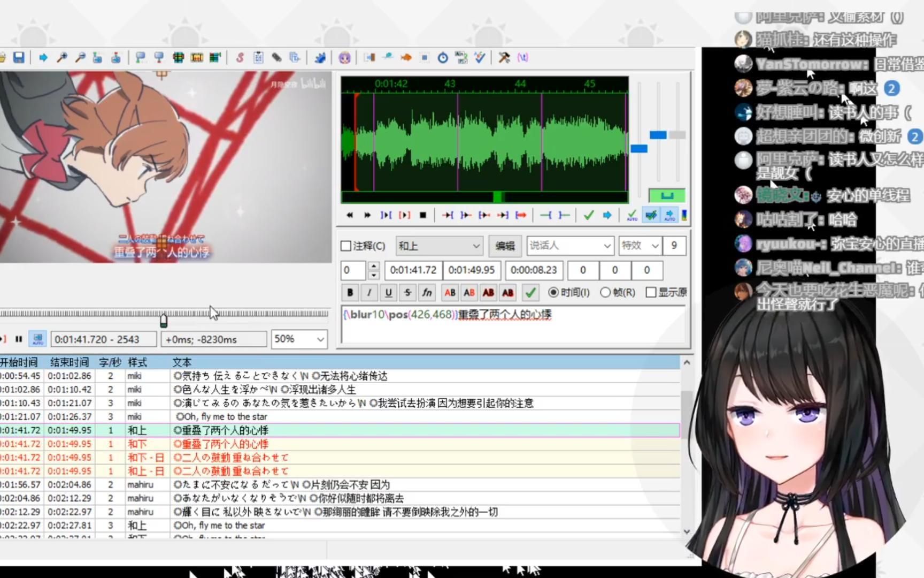Open font picker with the fn button
Viewport: 924px width, 578px height.
click(427, 292)
